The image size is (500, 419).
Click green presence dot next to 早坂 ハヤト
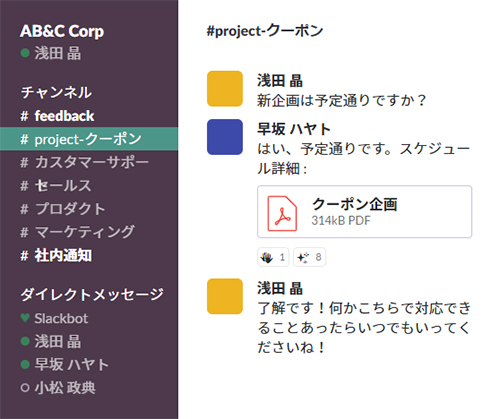[25, 364]
